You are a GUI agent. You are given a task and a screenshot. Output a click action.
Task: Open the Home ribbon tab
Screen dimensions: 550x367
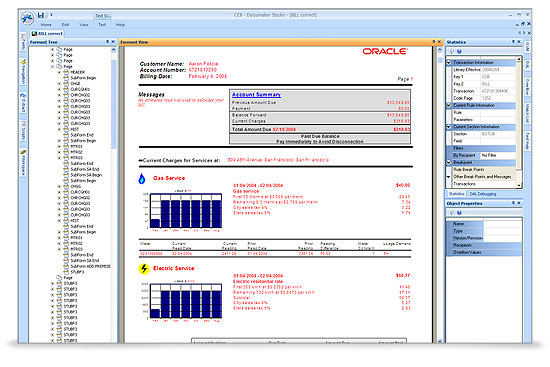(x=46, y=25)
